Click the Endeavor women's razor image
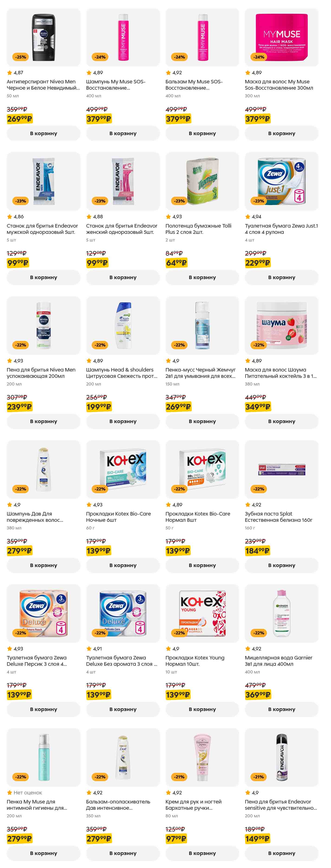 tap(123, 181)
